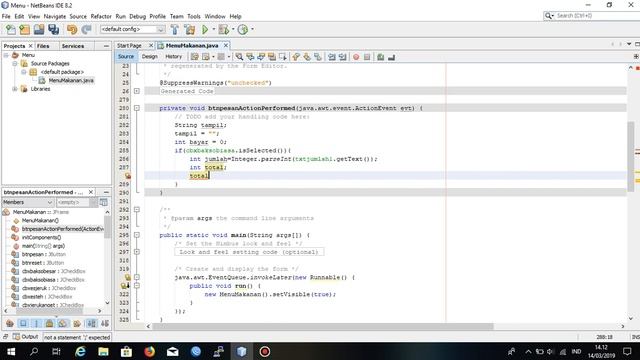640x360 pixels.
Task: Click the Clean and Build Project icon
Action: 189,29
